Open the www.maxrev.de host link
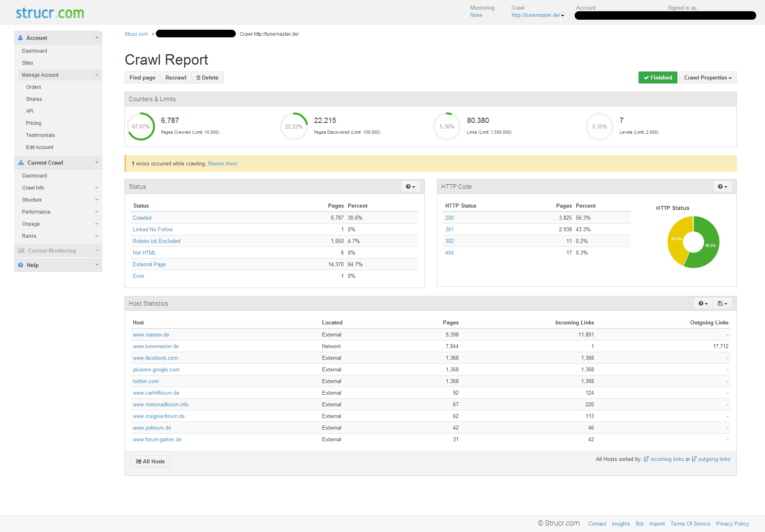765x532 pixels. [151, 335]
